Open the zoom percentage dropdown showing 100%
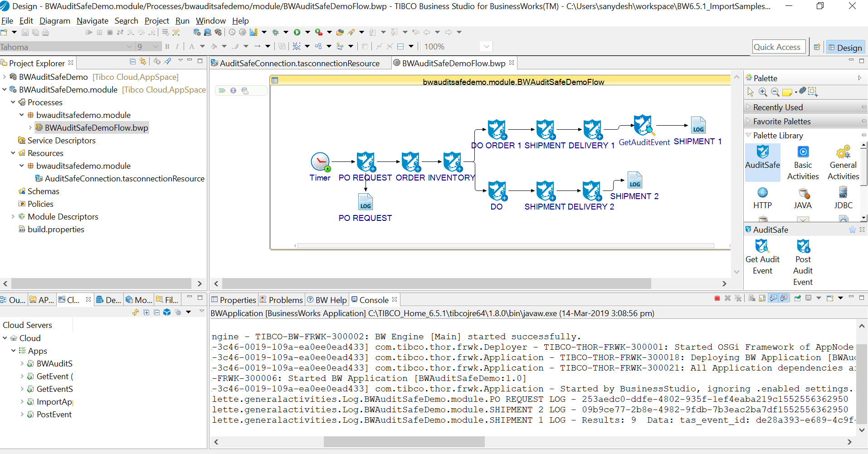Viewport: 868px width, 454px height. pyautogui.click(x=486, y=47)
